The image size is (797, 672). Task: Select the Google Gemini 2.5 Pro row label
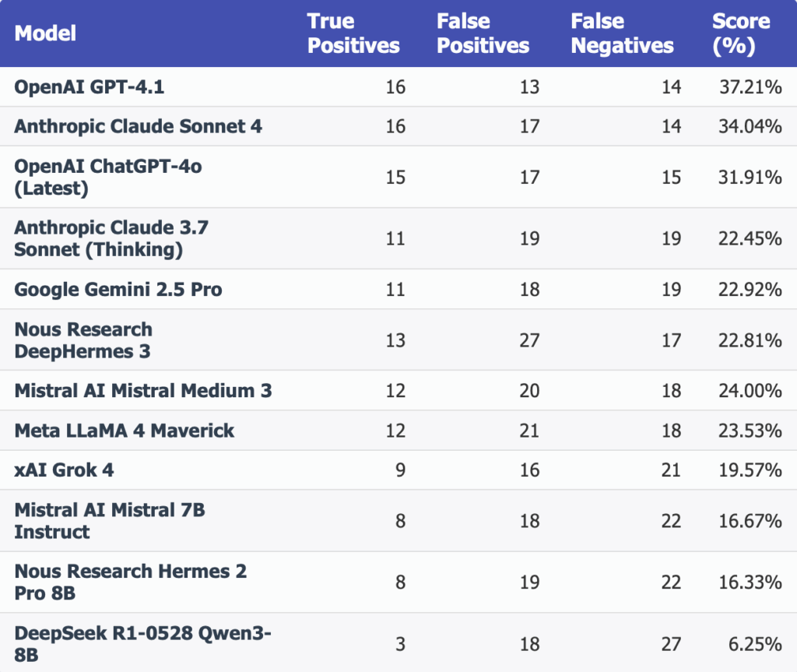click(x=118, y=289)
